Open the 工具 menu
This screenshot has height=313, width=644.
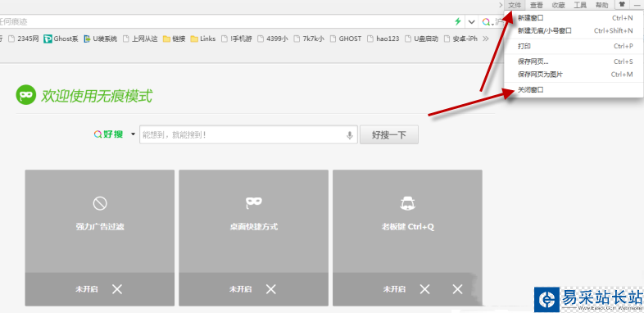[580, 5]
